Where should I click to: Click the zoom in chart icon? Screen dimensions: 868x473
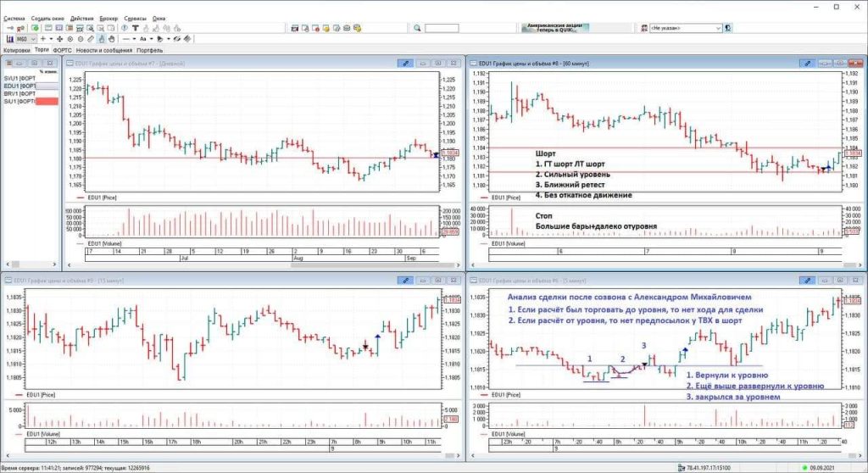[x=70, y=39]
